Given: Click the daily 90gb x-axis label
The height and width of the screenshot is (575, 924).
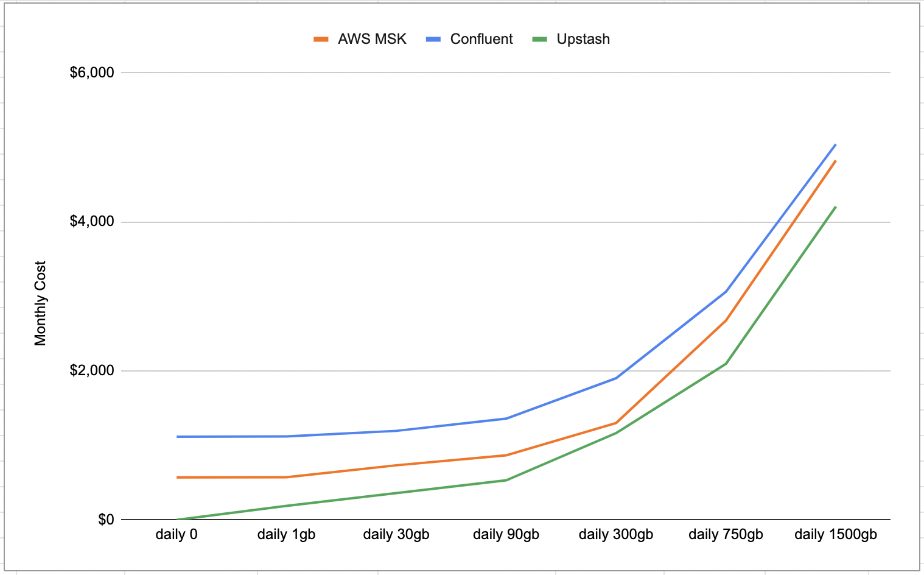Looking at the screenshot, I should click(x=506, y=534).
